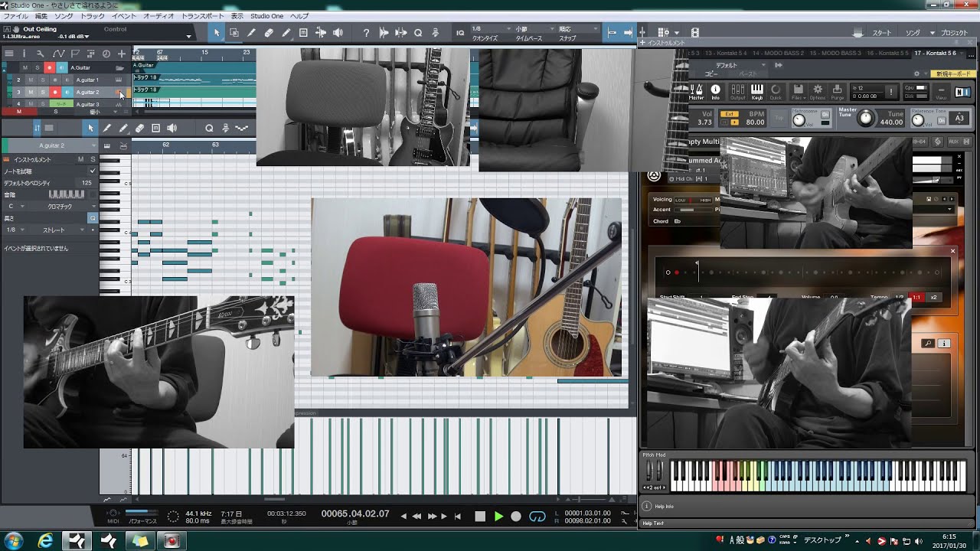Toggle Kontakt metronome On button

pos(825,114)
